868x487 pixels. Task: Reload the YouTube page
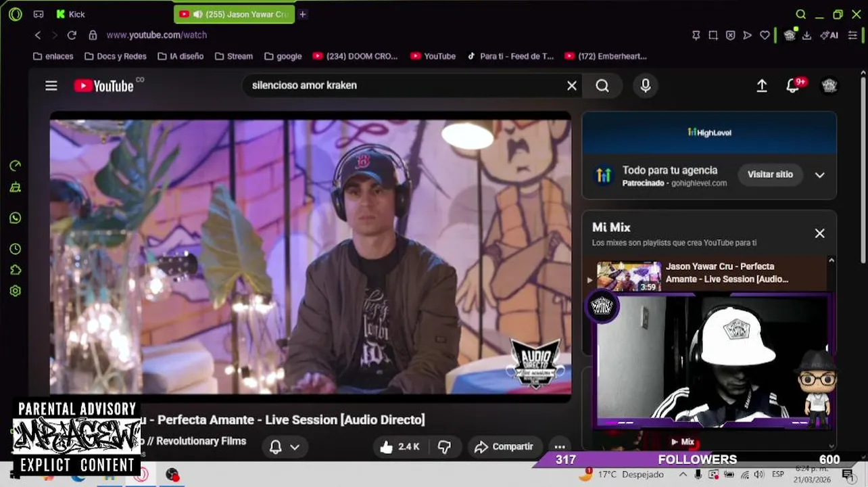pyautogui.click(x=72, y=35)
